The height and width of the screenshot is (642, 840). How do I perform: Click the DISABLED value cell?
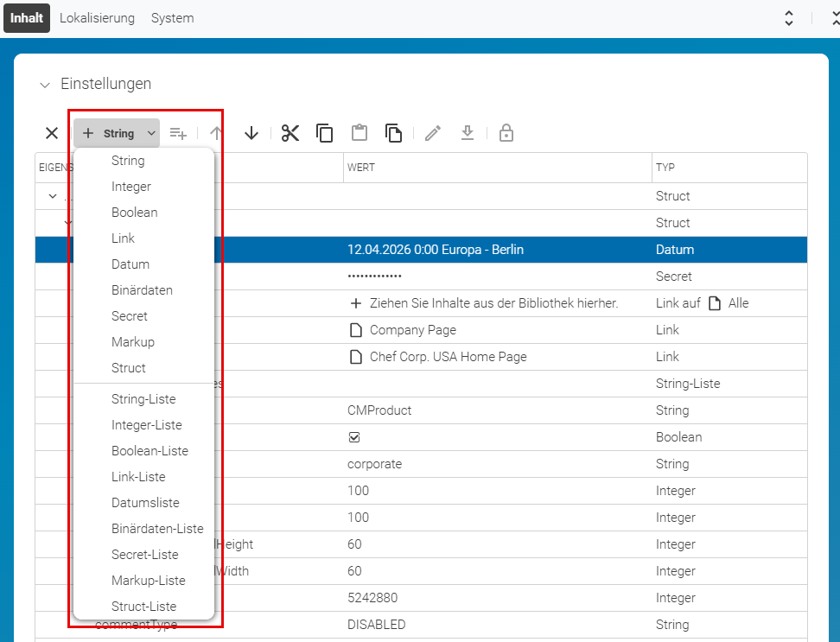click(x=497, y=625)
